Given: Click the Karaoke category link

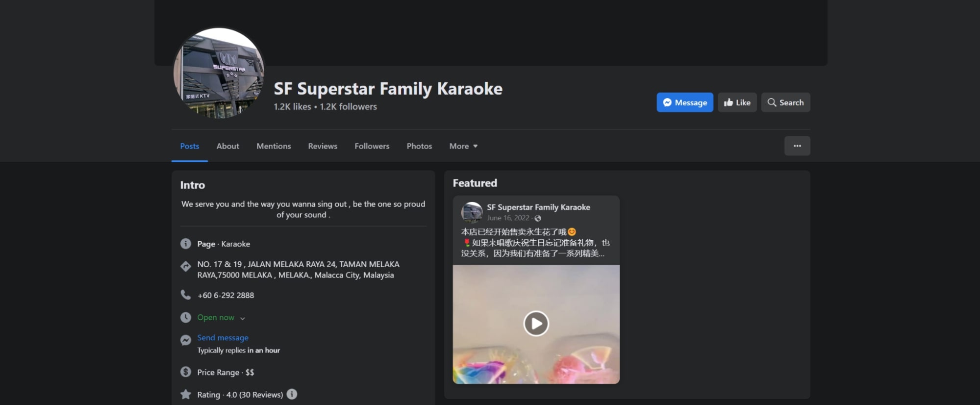Looking at the screenshot, I should 236,244.
